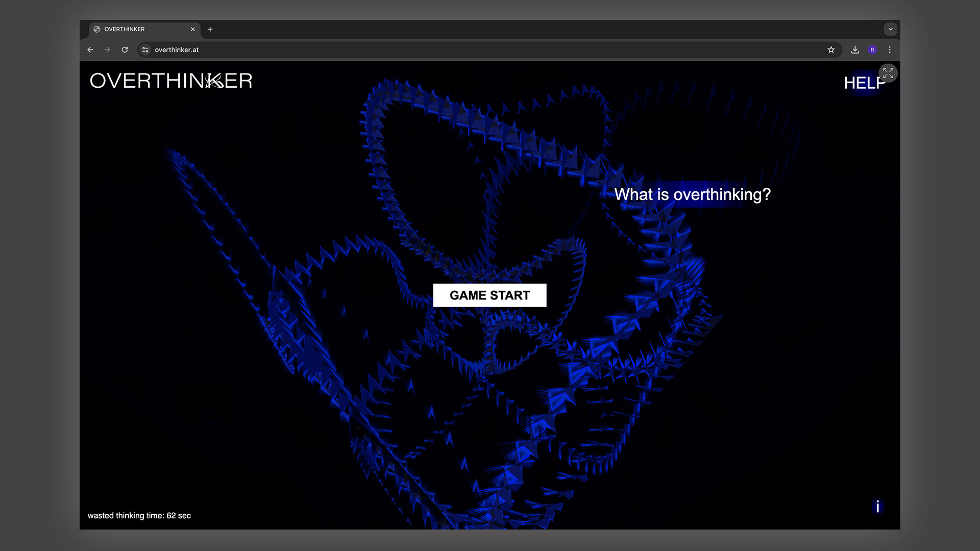Close the OVERTHINKER tab

point(193,30)
